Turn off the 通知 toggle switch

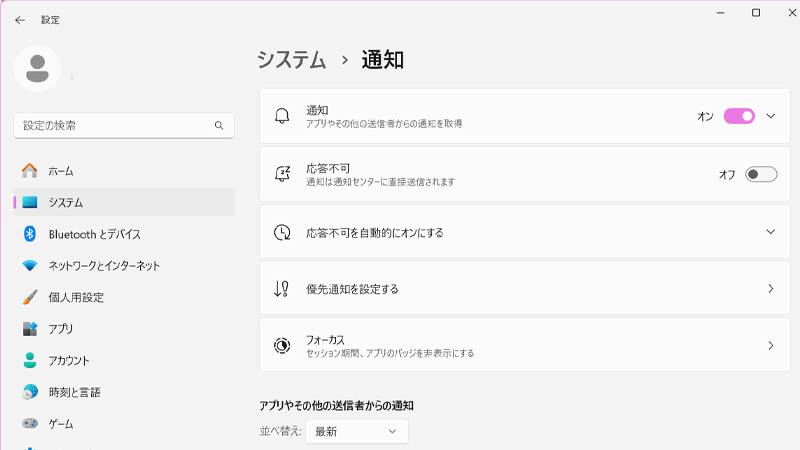pos(739,116)
